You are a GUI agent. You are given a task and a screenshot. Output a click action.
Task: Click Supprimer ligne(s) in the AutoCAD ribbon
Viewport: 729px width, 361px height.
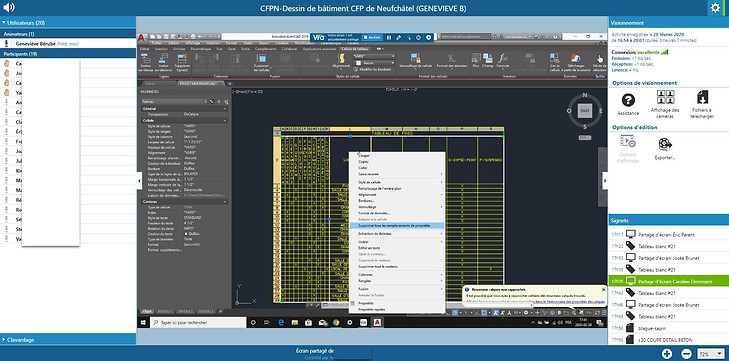(181, 62)
